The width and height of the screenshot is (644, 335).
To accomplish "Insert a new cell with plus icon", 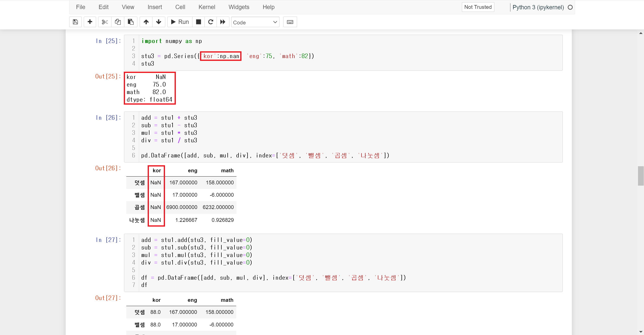I will (x=90, y=22).
